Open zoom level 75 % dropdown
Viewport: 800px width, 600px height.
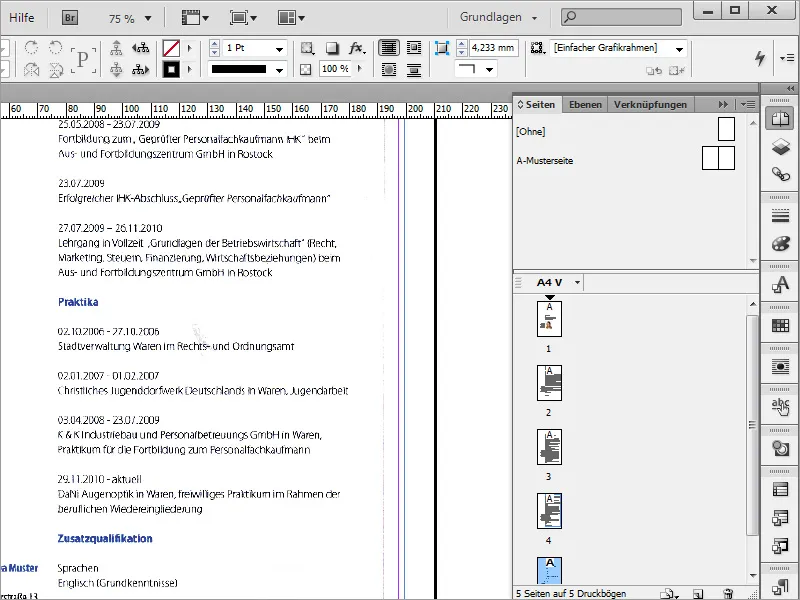coord(148,18)
